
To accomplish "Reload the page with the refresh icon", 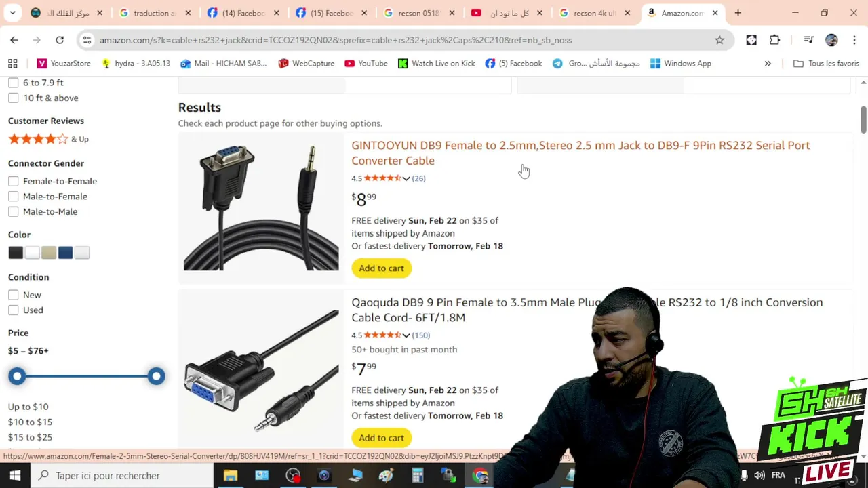I will point(60,40).
